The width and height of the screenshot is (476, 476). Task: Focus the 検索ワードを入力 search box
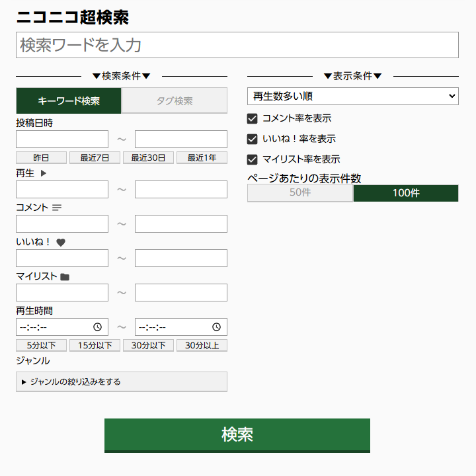tap(237, 45)
